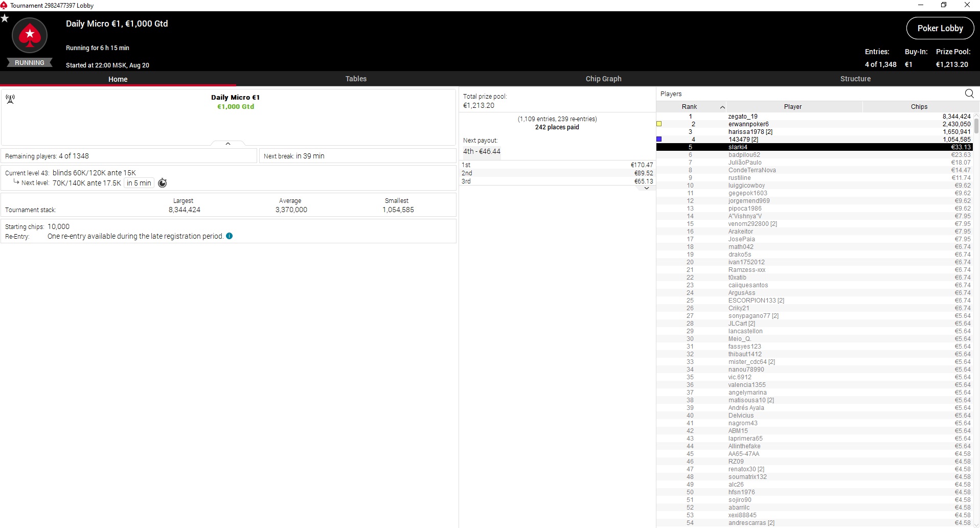Select player harissa1978 [2] row
The width and height of the screenshot is (980, 528).
[814, 132]
